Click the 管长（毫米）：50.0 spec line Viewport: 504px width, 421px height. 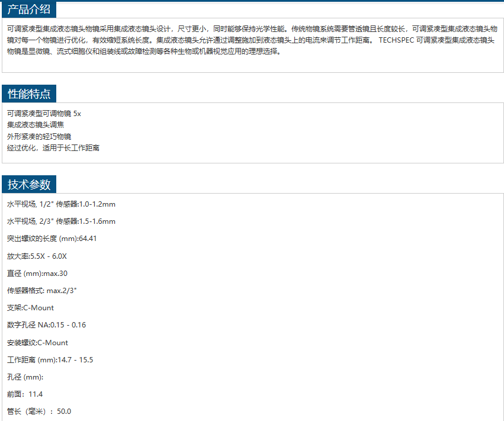click(x=39, y=412)
